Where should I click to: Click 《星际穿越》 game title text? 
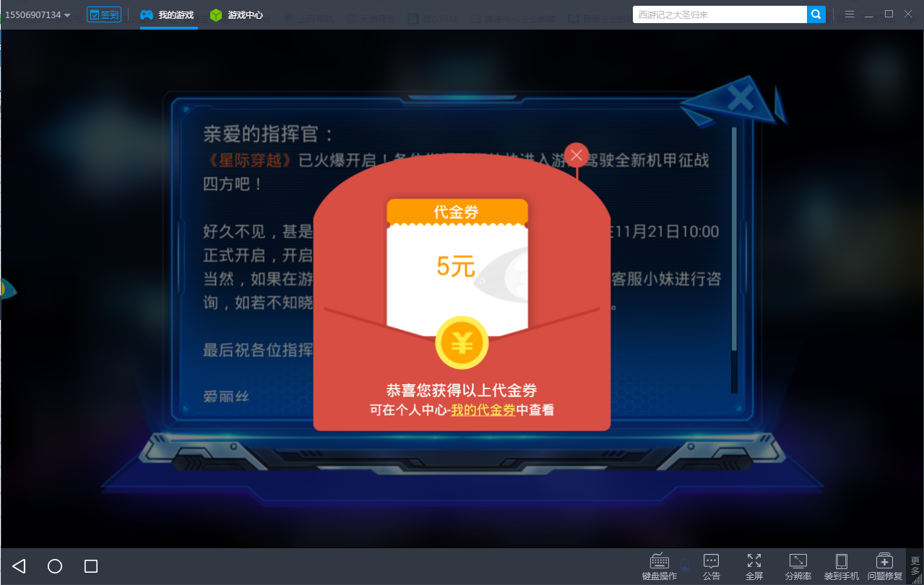(x=249, y=160)
